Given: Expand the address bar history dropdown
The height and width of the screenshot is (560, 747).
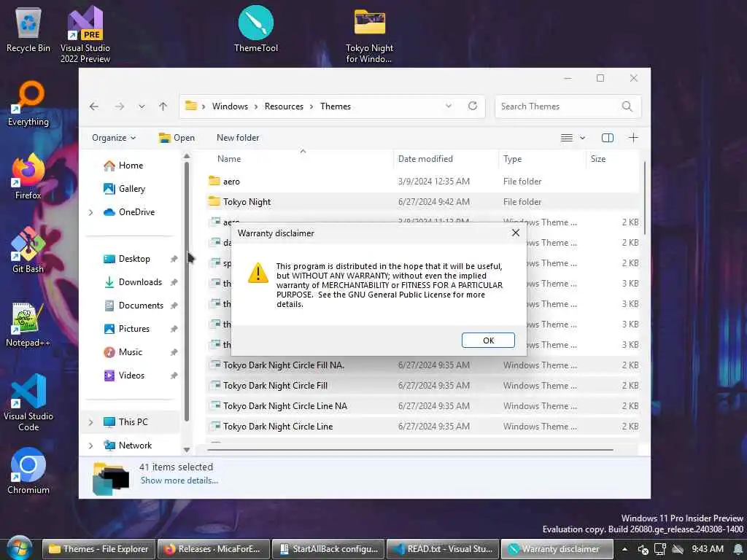Looking at the screenshot, I should click(449, 106).
